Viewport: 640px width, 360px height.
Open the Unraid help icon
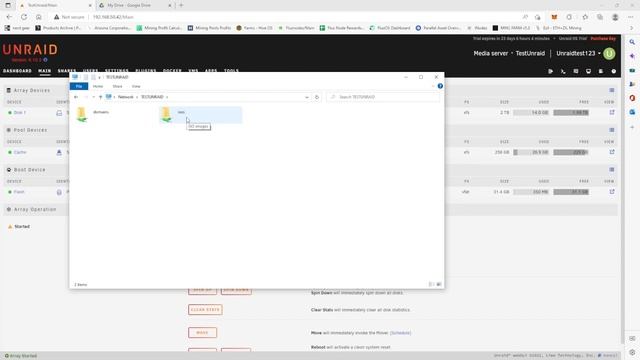(x=613, y=71)
